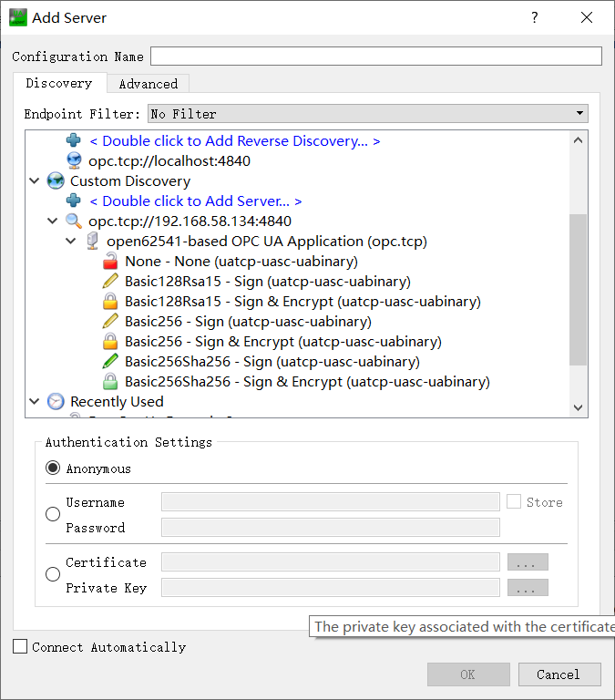Image resolution: width=615 pixels, height=700 pixels.
Task: Select Basic256 - Sign & Encrypt endpoint text
Action: tap(283, 342)
